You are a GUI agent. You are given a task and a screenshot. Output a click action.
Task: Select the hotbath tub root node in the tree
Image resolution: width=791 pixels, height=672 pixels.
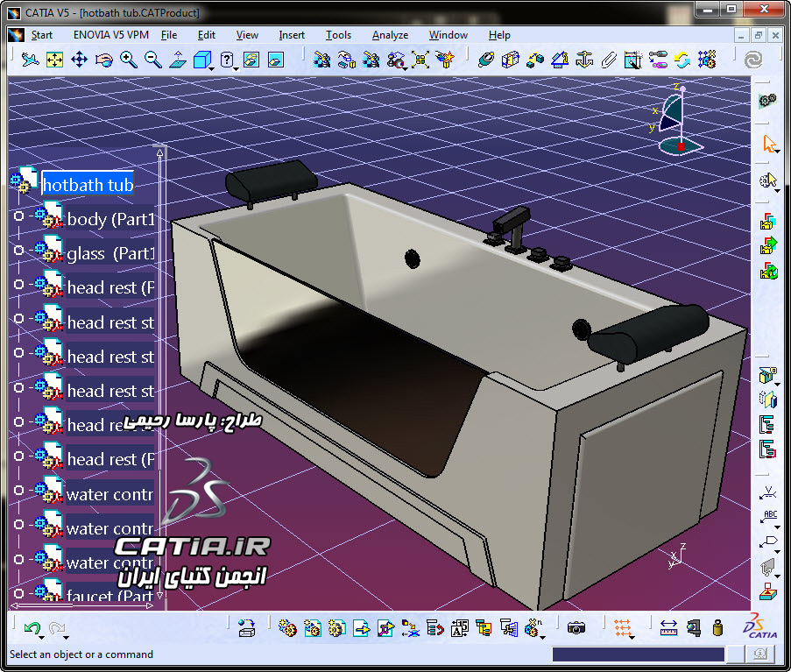[88, 185]
